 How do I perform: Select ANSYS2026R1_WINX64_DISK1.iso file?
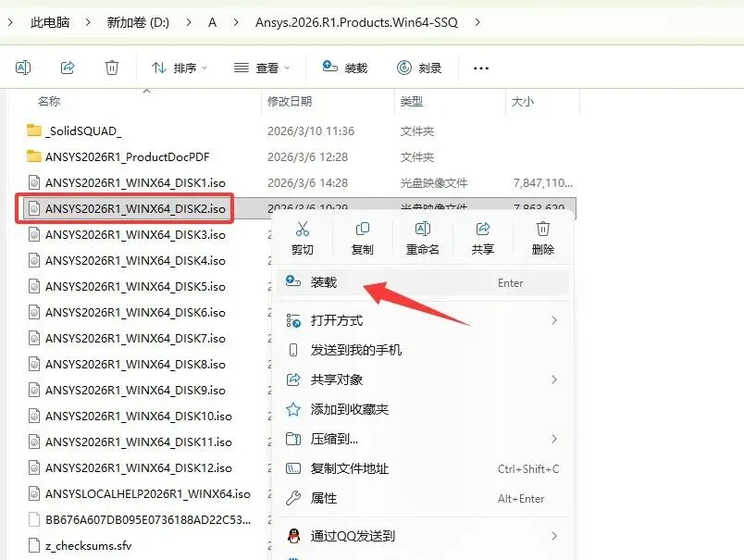coord(135,182)
